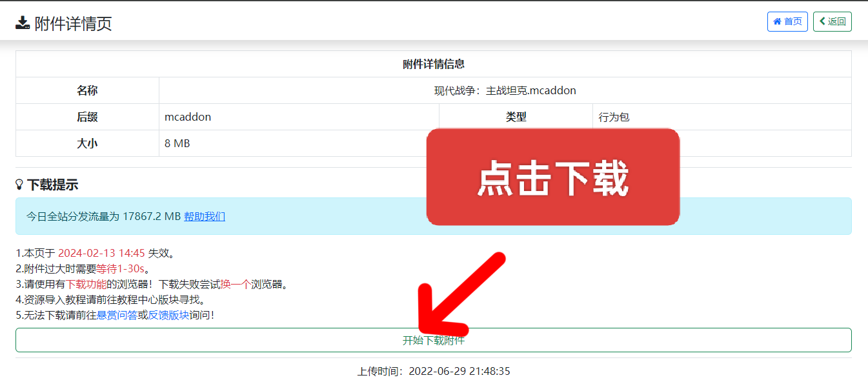Click tip 4 about 教程中心版块
The width and height of the screenshot is (868, 391).
pos(110,299)
